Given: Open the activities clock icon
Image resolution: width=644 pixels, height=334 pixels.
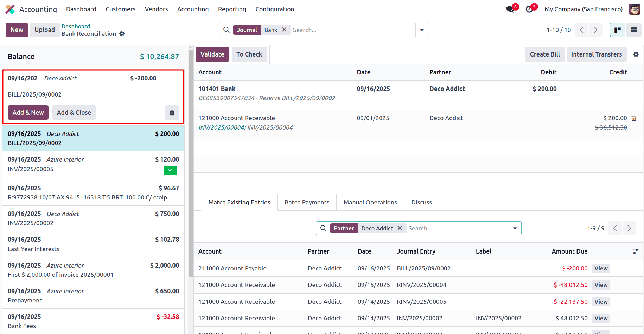Looking at the screenshot, I should tap(529, 9).
